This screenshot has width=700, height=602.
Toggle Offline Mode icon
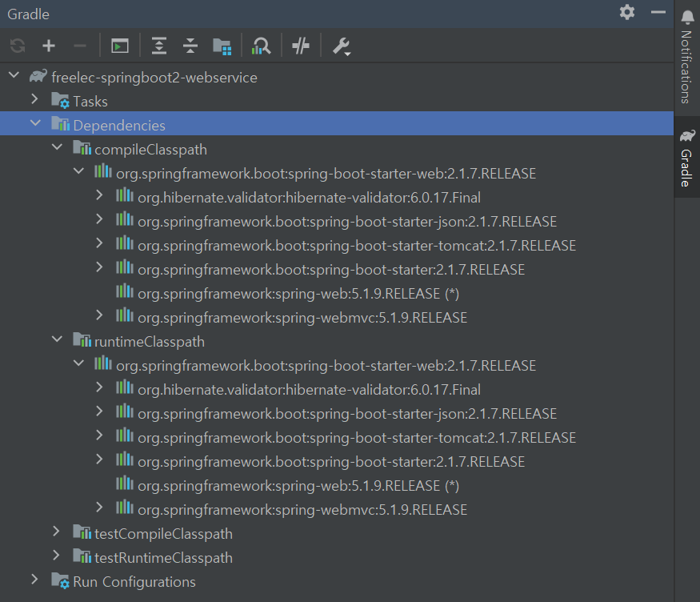click(301, 46)
